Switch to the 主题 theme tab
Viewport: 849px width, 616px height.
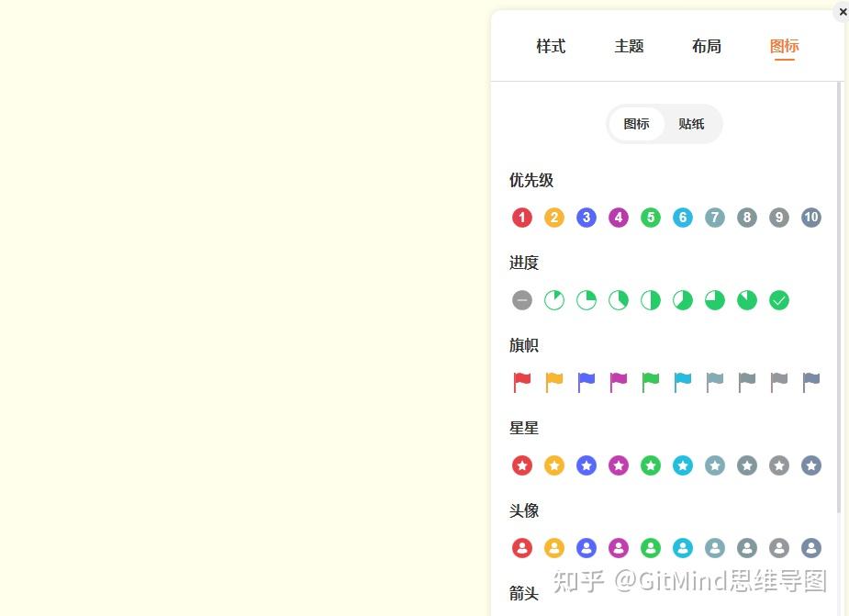coord(629,47)
